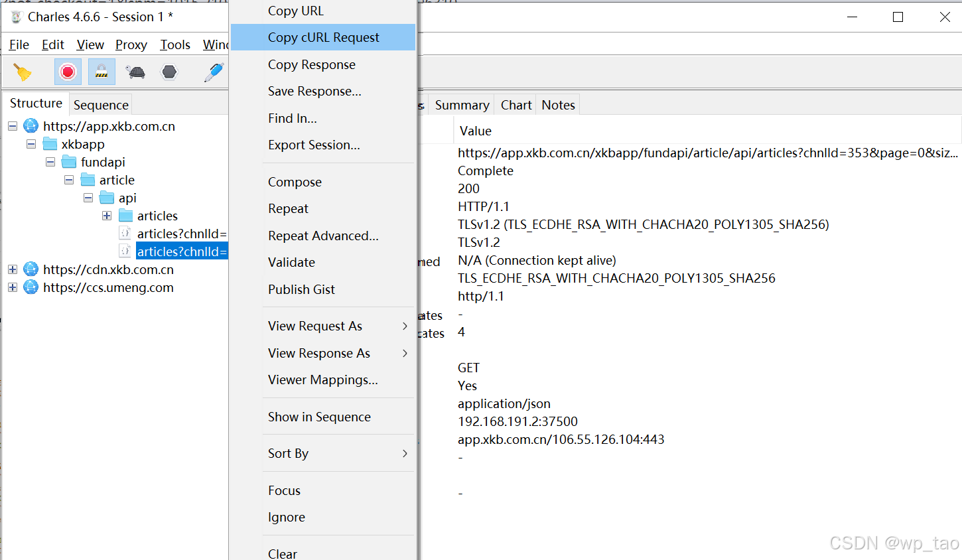The height and width of the screenshot is (560, 962).
Task: Open the View Response As submenu
Action: coord(323,353)
